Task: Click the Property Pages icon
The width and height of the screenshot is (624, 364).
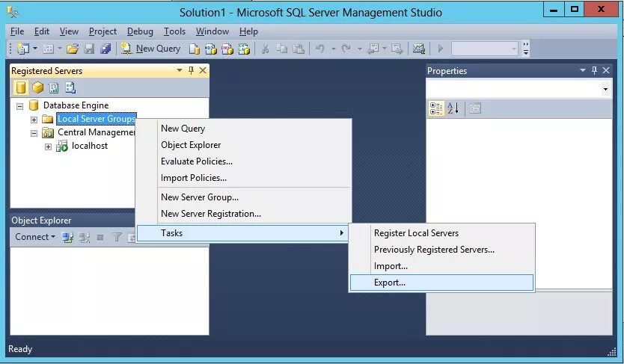Action: pos(475,108)
